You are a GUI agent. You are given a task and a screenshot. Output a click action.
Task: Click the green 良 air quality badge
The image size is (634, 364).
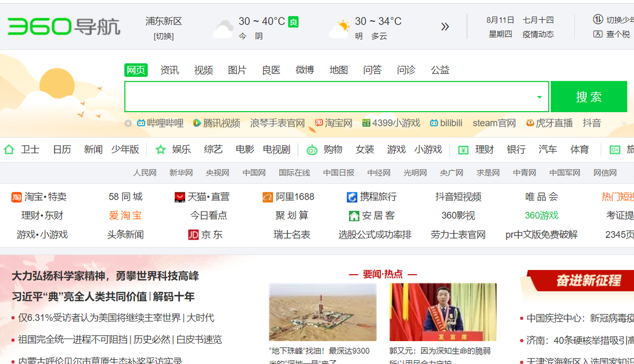[x=293, y=22]
